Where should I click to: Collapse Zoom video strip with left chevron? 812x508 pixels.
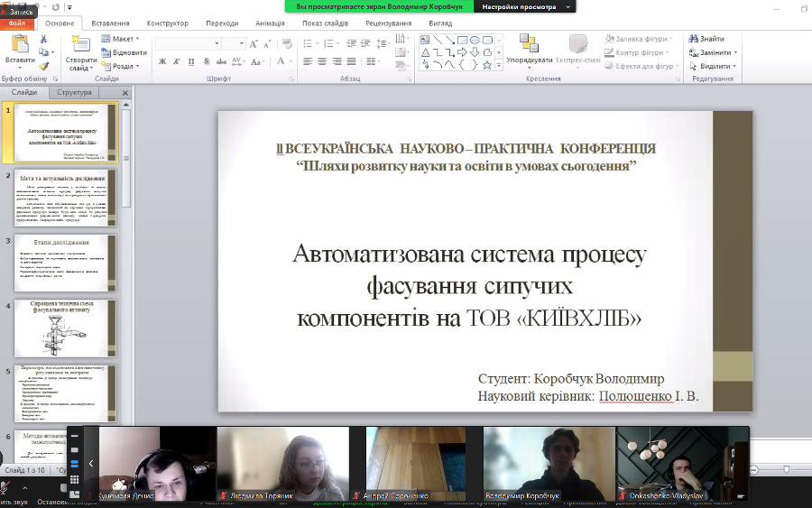click(x=90, y=464)
